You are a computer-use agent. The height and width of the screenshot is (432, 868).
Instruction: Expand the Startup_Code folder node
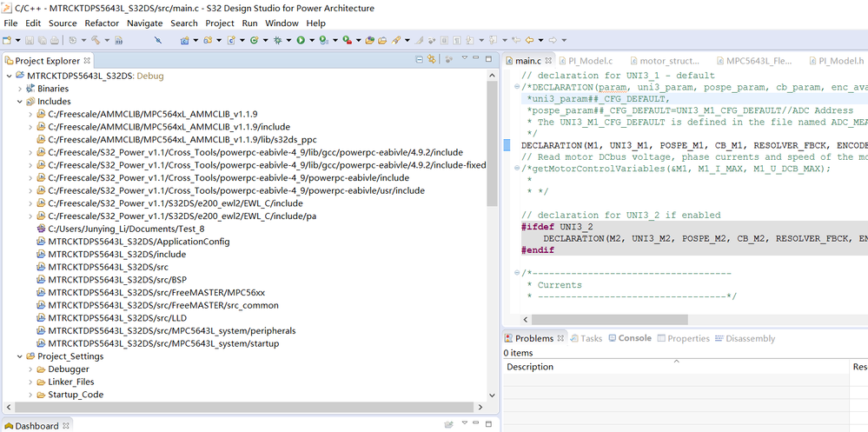click(30, 395)
